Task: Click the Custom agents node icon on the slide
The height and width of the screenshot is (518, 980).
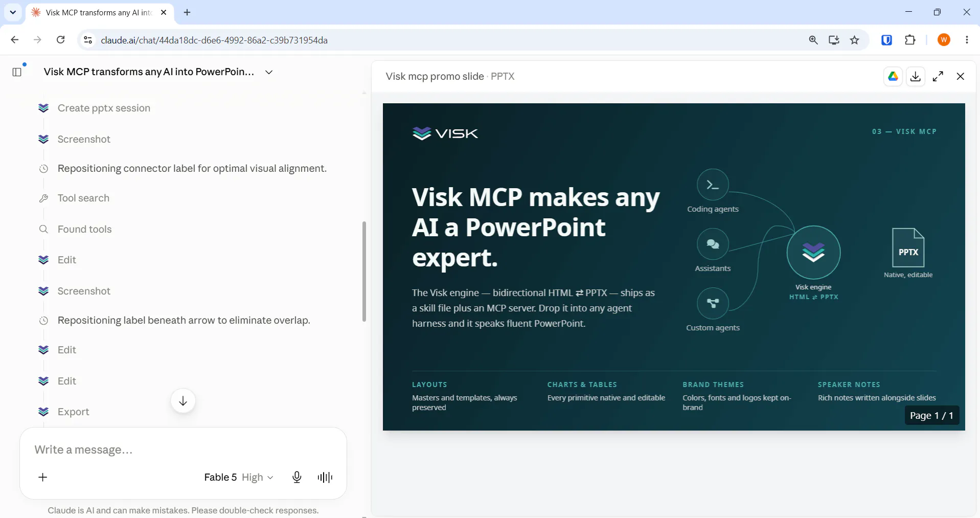Action: pos(713,303)
